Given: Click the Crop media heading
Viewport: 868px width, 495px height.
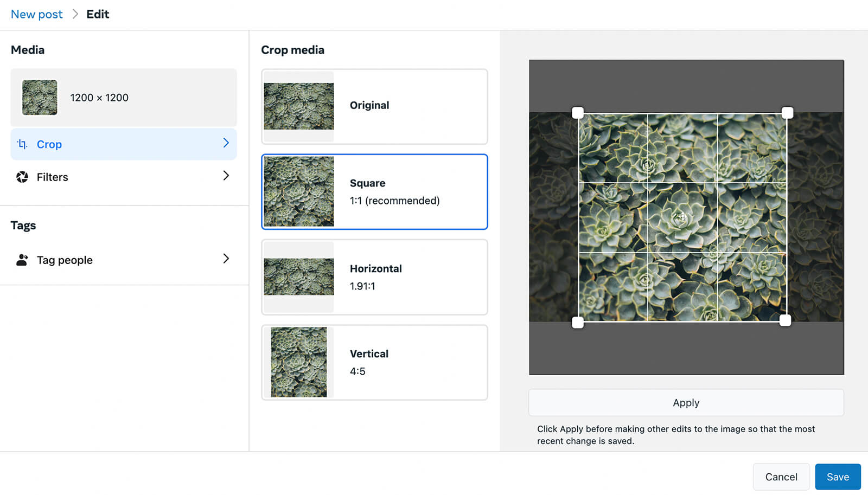Looking at the screenshot, I should pos(293,50).
